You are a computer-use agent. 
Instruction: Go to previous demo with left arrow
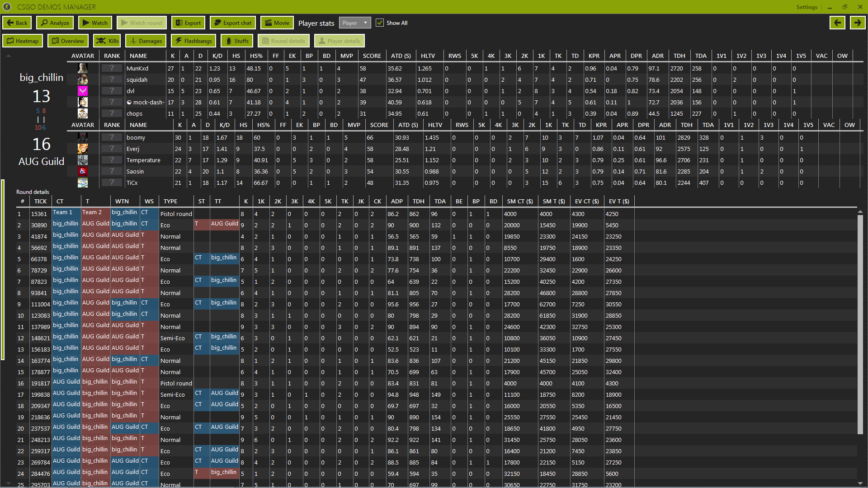click(837, 23)
